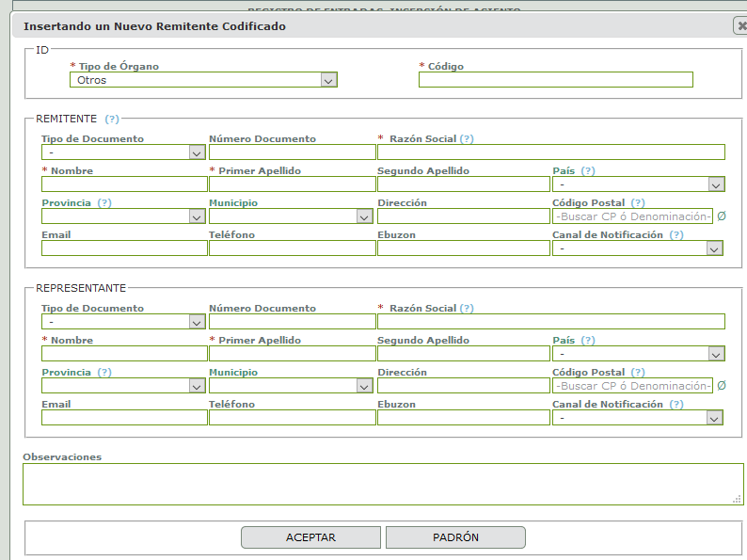Click Remitente Código Postal search field
The image size is (747, 560).
pos(632,216)
